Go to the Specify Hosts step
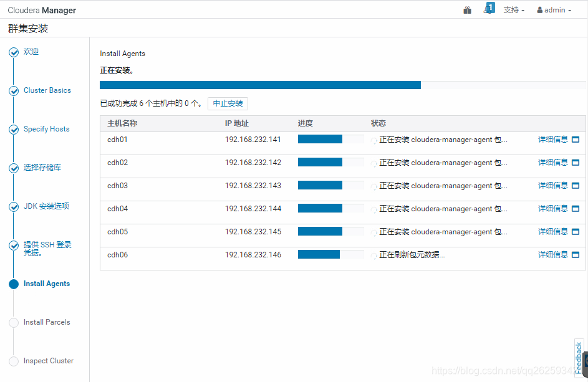Image resolution: width=588 pixels, height=382 pixels. tap(47, 129)
